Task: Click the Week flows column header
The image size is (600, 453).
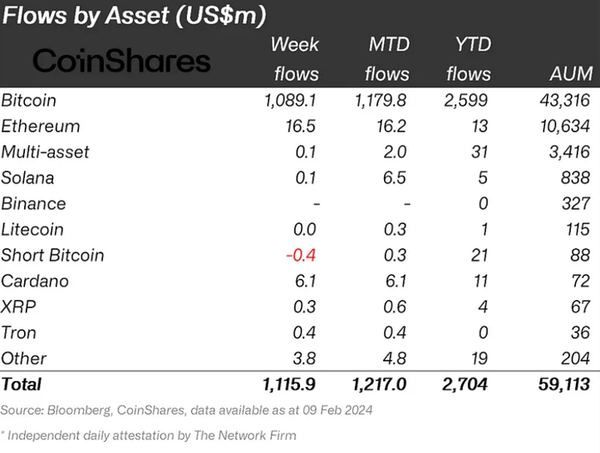Action: point(296,59)
